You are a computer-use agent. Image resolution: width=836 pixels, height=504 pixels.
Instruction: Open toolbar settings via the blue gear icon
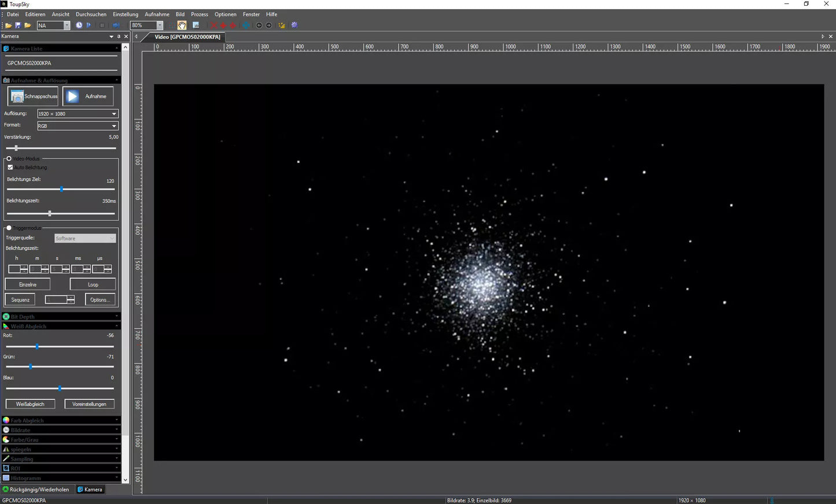tap(294, 25)
